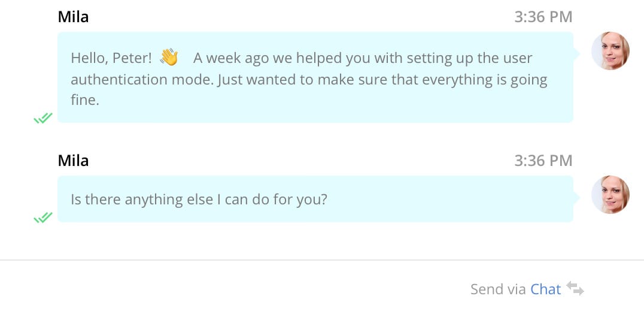Click the switch-channel arrows icon next to Chat
The image size is (644, 314).
coord(575,288)
